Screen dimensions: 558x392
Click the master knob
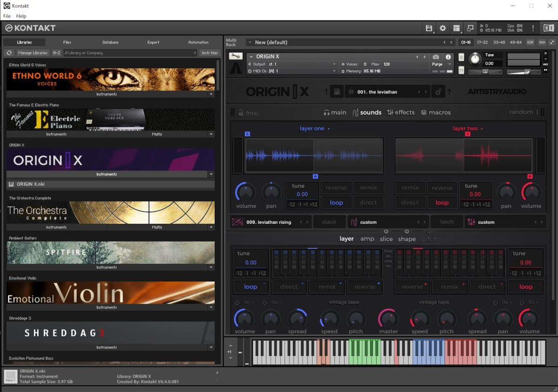pyautogui.click(x=388, y=319)
